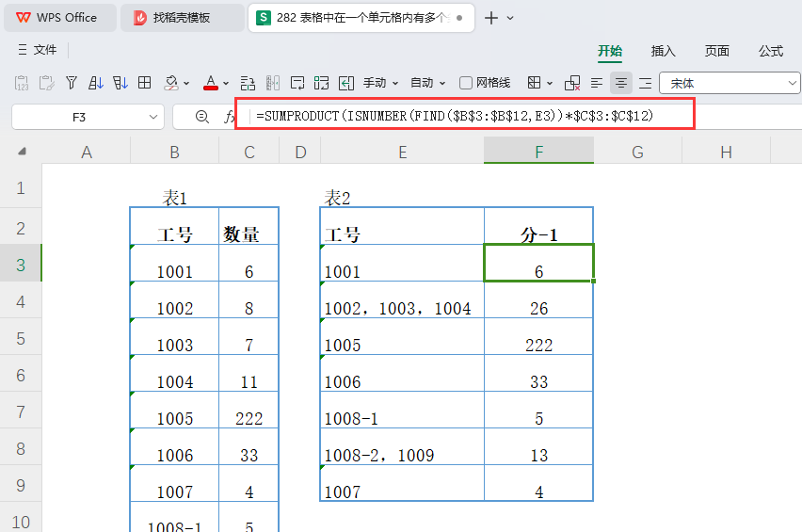Select row 5 header
The height and width of the screenshot is (532, 802).
point(21,338)
